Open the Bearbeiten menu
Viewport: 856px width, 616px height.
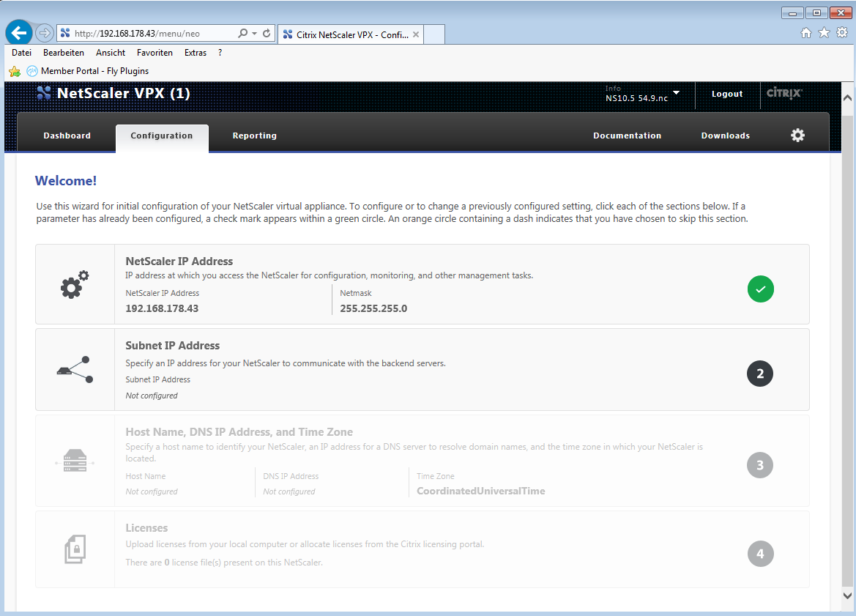63,53
